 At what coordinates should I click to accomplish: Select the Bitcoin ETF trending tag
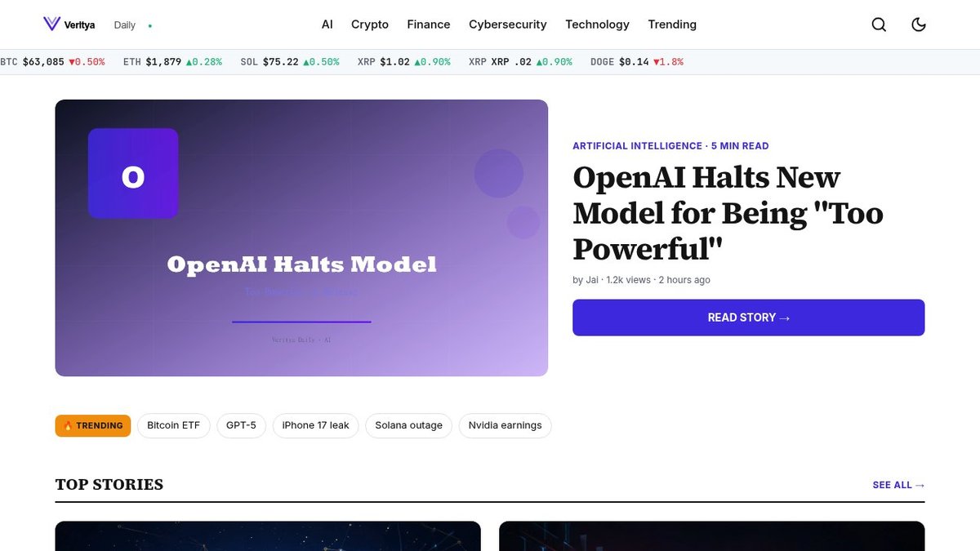[173, 425]
